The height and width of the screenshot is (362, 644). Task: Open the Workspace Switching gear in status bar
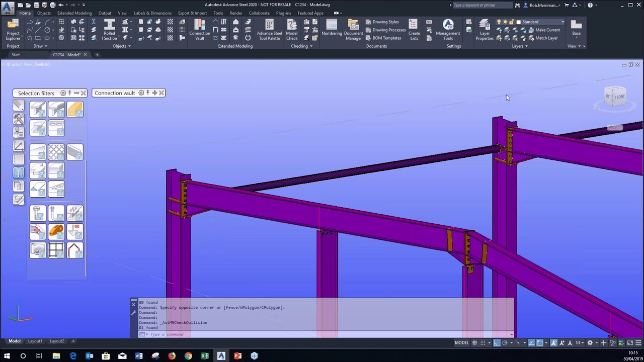pyautogui.click(x=591, y=342)
